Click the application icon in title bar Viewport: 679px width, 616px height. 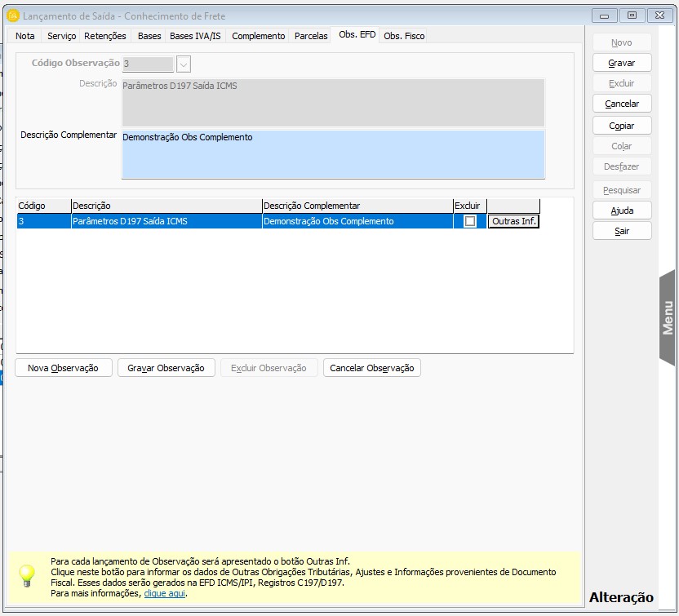click(12, 16)
